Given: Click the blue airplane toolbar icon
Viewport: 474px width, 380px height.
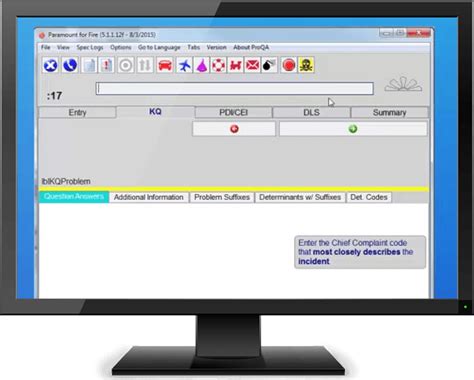Looking at the screenshot, I should pos(184,65).
